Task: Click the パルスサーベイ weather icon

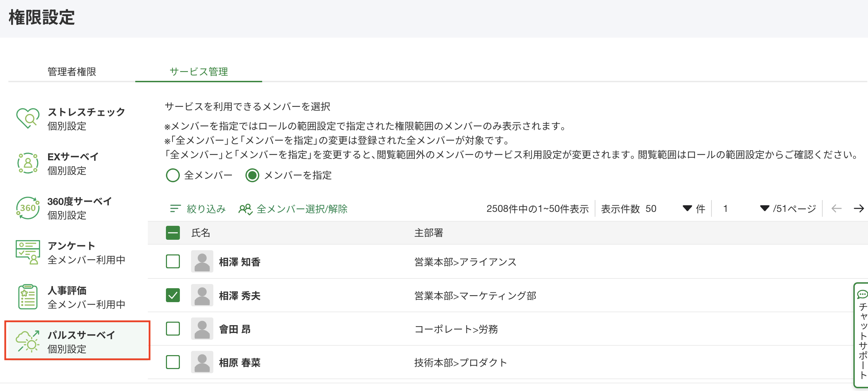Action: tap(28, 342)
